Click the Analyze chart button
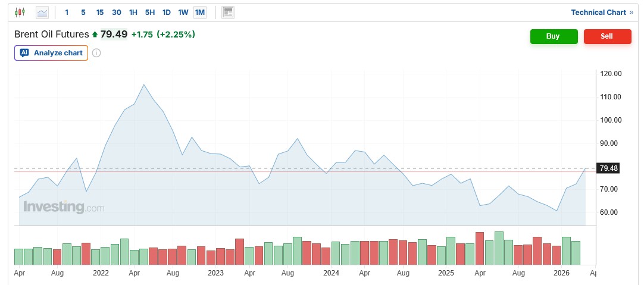This screenshot has height=285, width=644. pyautogui.click(x=51, y=53)
